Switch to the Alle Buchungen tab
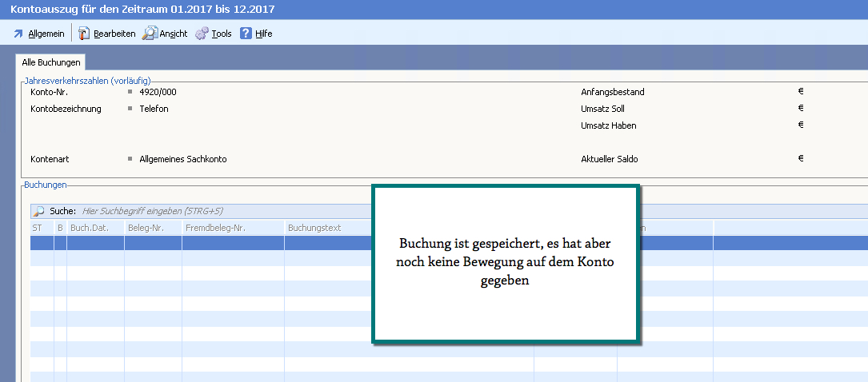 [x=51, y=62]
